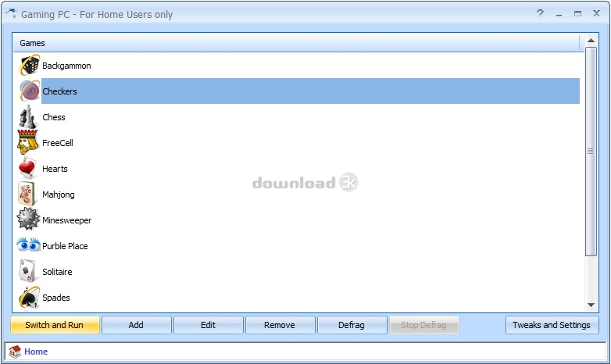Start defragmentation with the Defrag button

(x=352, y=325)
